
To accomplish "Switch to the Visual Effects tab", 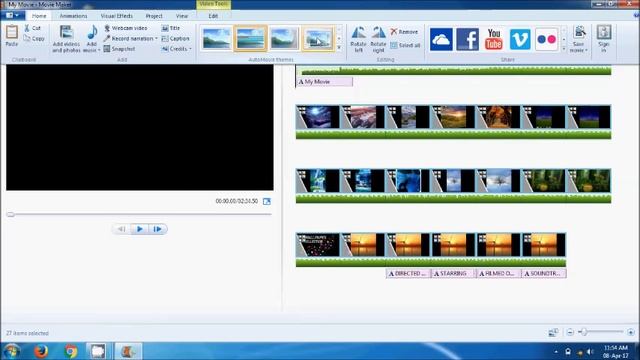I will point(117,16).
